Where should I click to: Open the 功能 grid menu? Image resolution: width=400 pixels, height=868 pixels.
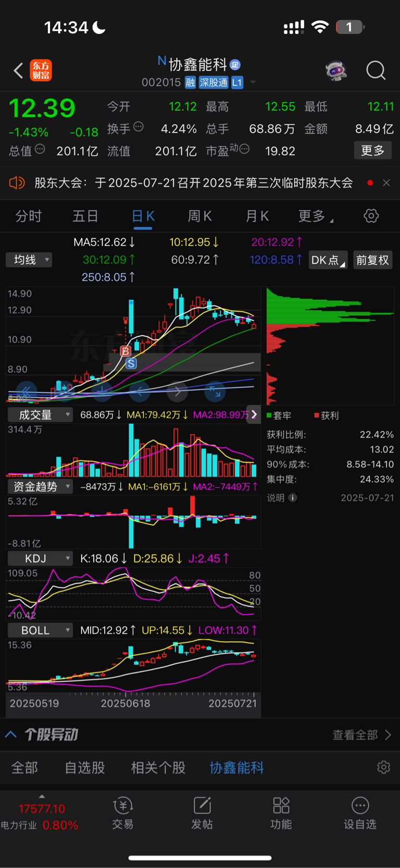point(281,813)
